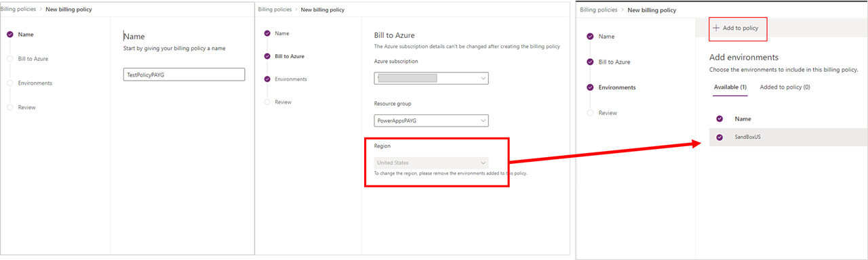
Task: Select Environments step in left panel
Action: (x=35, y=83)
